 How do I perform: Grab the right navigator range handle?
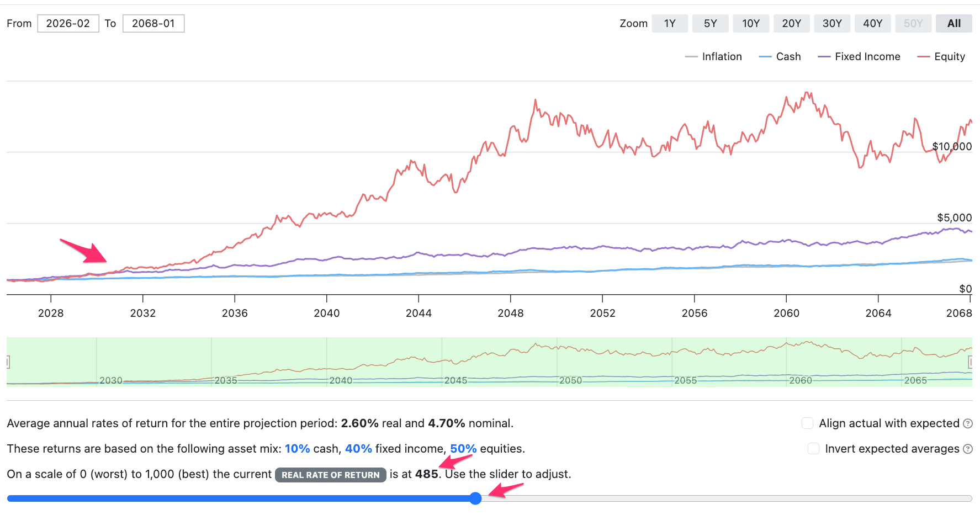pyautogui.click(x=971, y=362)
